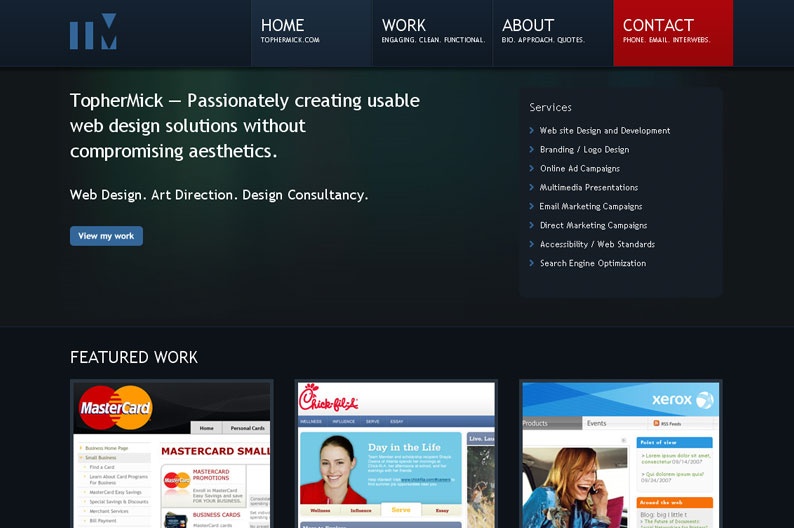The height and width of the screenshot is (528, 794).
Task: Click the TopherMick tagline headline text
Action: coord(245,126)
